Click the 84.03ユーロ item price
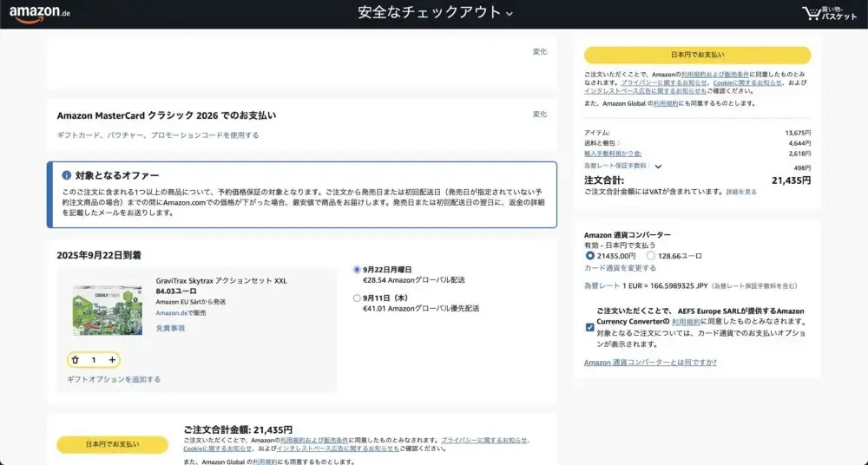The image size is (868, 465). (176, 291)
